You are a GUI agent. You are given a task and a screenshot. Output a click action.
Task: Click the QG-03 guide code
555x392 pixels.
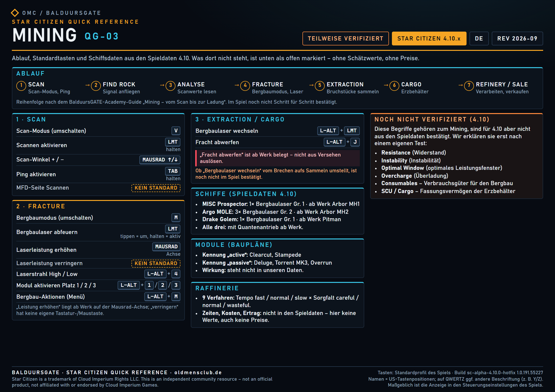(102, 37)
